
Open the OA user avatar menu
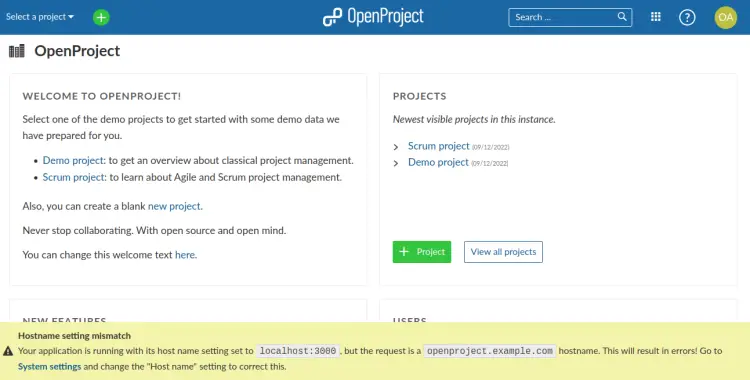tap(725, 17)
